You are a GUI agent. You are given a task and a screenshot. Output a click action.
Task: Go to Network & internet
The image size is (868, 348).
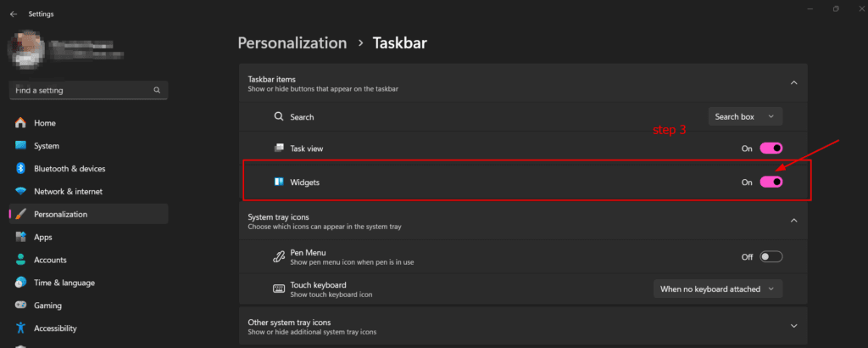[88, 191]
